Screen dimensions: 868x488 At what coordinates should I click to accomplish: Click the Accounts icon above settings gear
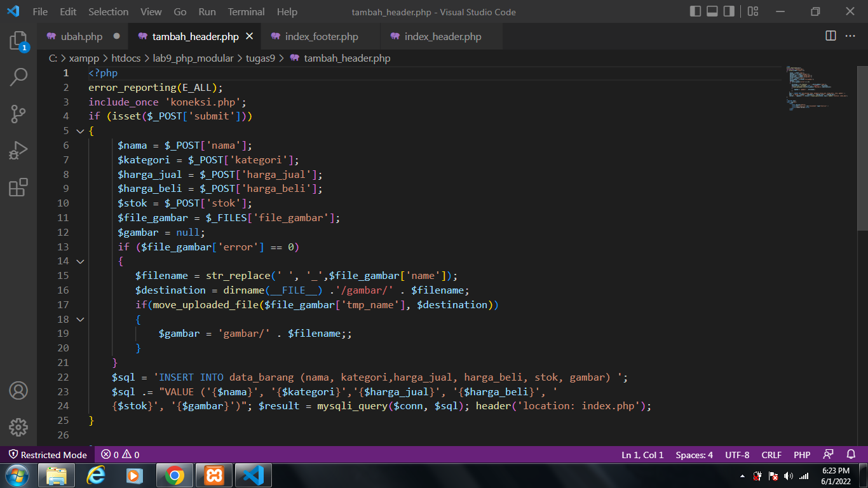click(x=18, y=391)
